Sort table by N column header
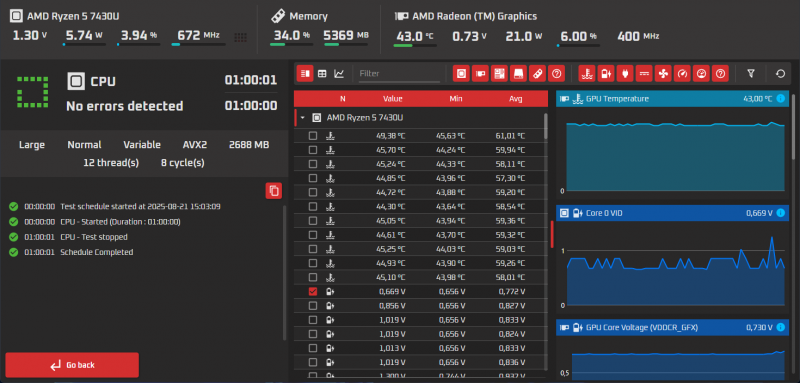 point(342,98)
